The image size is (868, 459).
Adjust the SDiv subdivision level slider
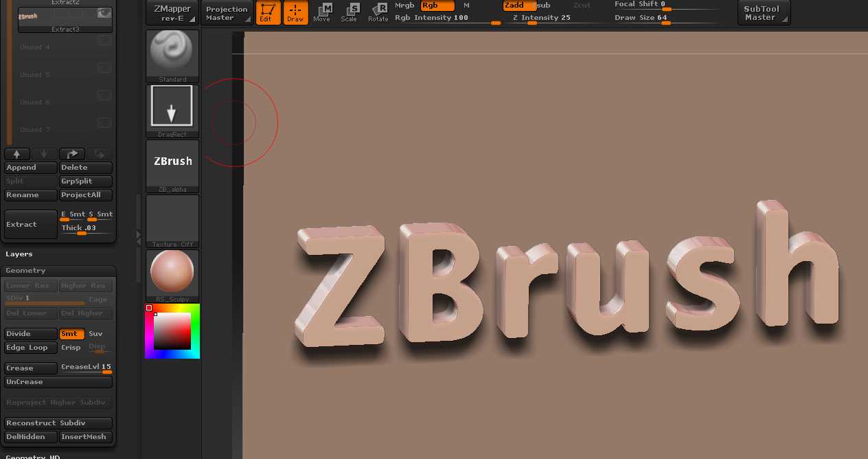tap(45, 300)
